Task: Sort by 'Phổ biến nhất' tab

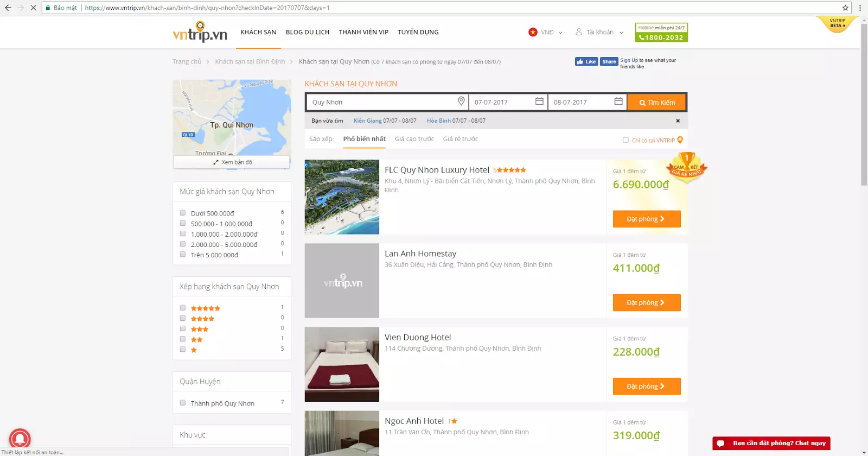Action: 364,139
